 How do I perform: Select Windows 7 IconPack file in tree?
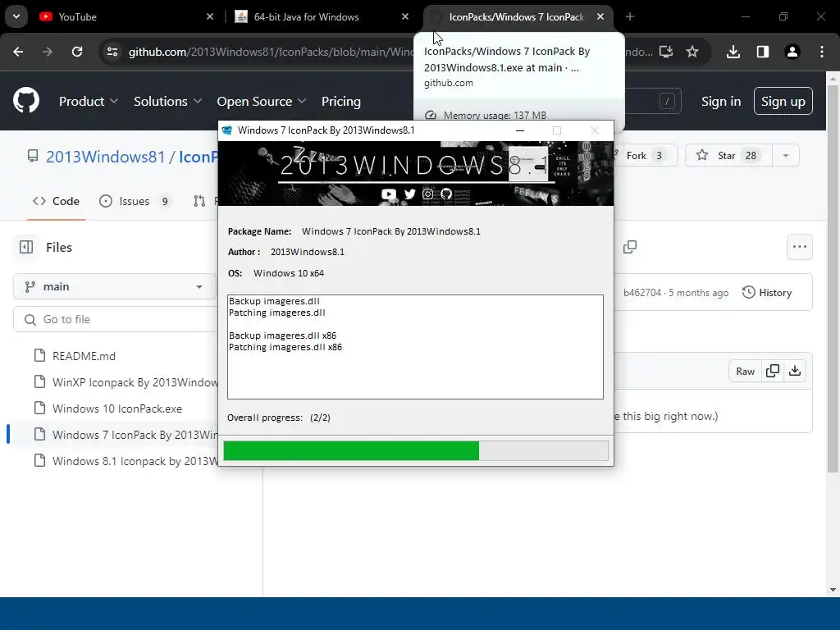(135, 435)
